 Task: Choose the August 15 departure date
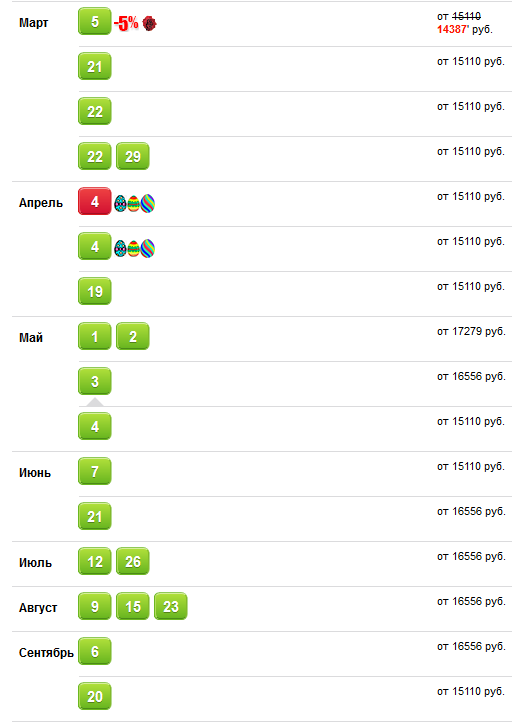pos(133,606)
